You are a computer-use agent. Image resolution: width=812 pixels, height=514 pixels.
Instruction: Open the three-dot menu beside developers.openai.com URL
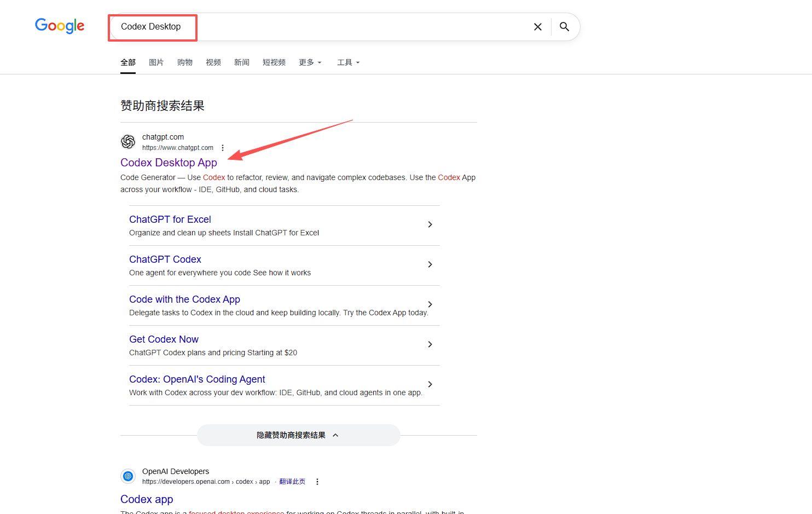[317, 482]
